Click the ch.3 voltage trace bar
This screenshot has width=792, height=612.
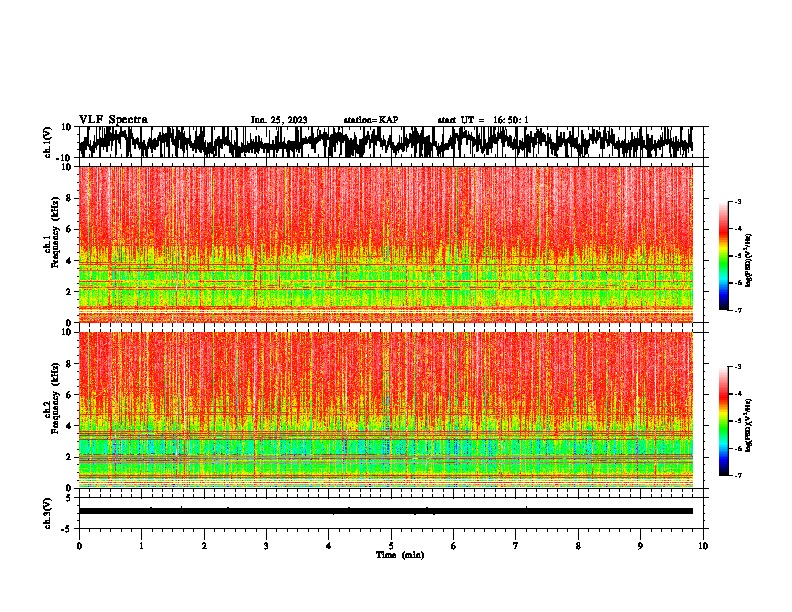(x=385, y=511)
